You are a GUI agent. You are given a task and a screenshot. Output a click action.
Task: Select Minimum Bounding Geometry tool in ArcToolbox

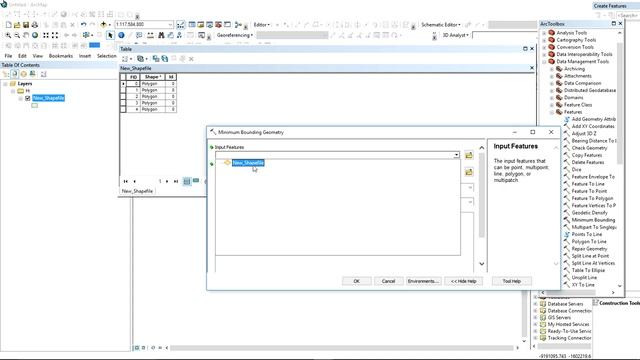[x=593, y=220]
